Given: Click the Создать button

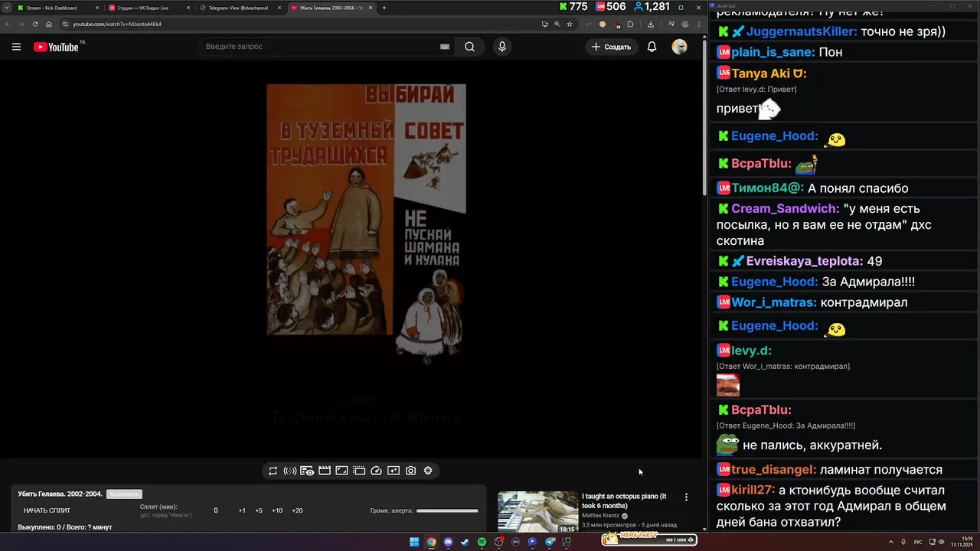Looking at the screenshot, I should coord(611,47).
